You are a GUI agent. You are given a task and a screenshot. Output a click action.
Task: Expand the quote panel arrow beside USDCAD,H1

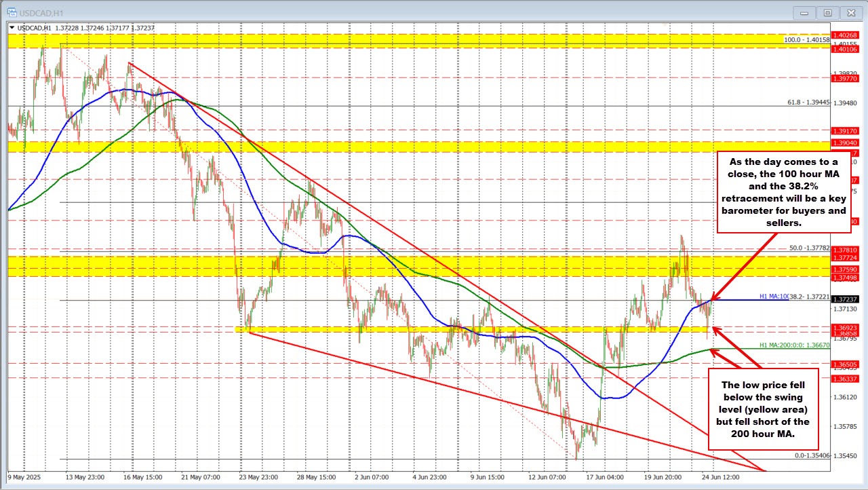[x=13, y=27]
